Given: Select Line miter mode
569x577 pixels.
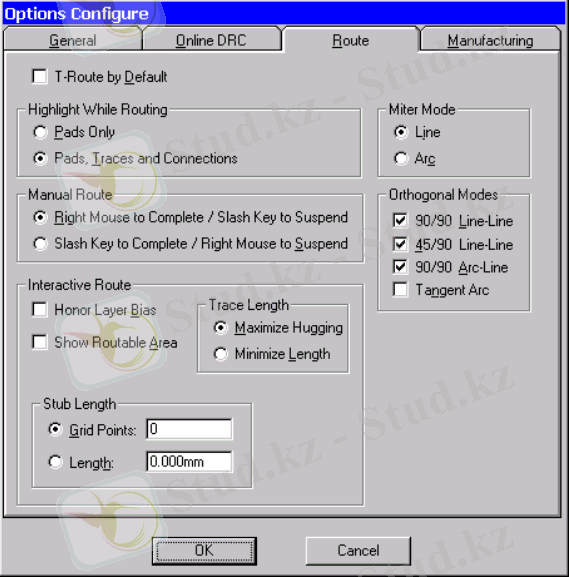Looking at the screenshot, I should (401, 132).
